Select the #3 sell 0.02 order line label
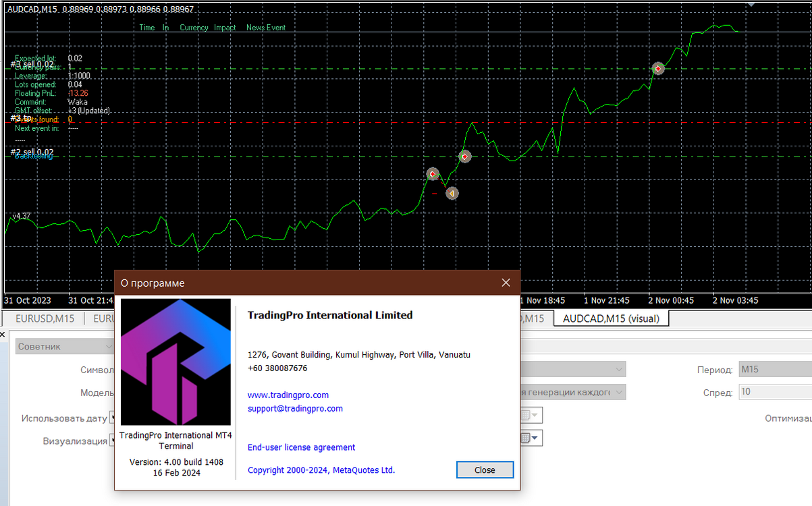Viewport: 812px width, 506px height. point(32,64)
